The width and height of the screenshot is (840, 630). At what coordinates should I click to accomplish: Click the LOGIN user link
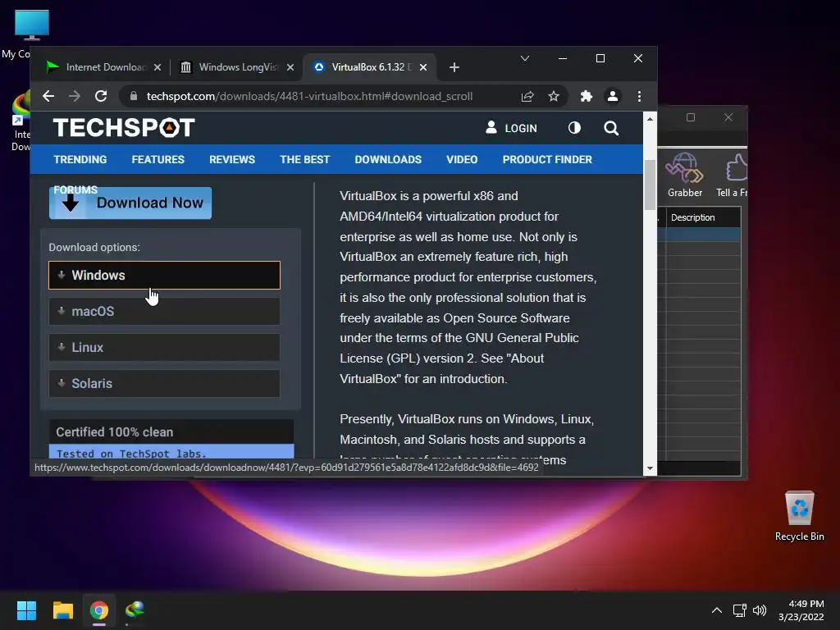click(x=511, y=128)
